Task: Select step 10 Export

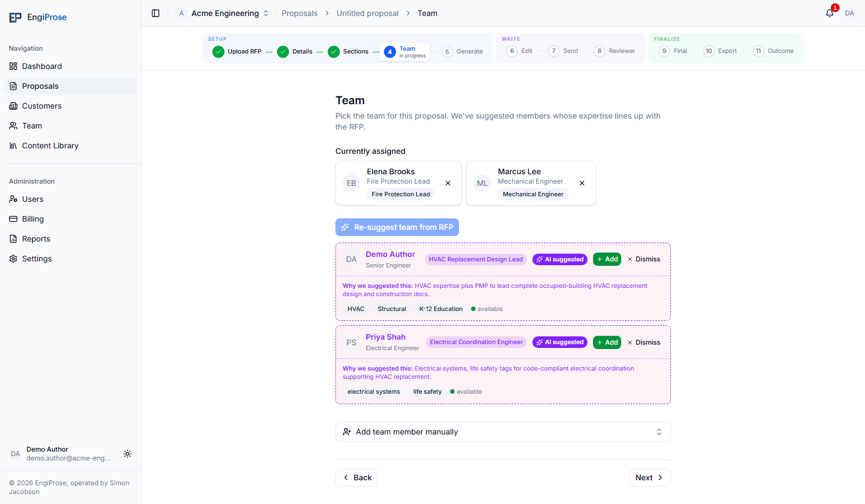Action: (720, 51)
